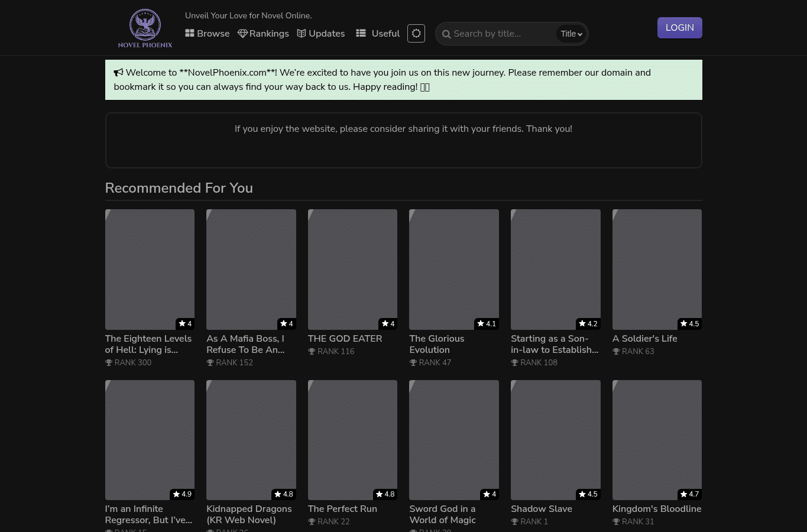Open Sword God in a World of Magic
The width and height of the screenshot is (807, 532).
point(442,514)
